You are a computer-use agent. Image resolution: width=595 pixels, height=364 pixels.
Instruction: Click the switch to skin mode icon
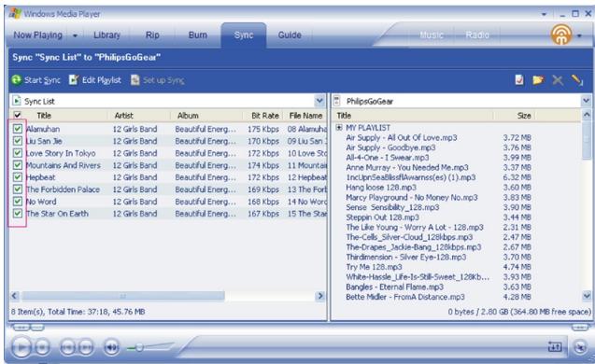[555, 346]
